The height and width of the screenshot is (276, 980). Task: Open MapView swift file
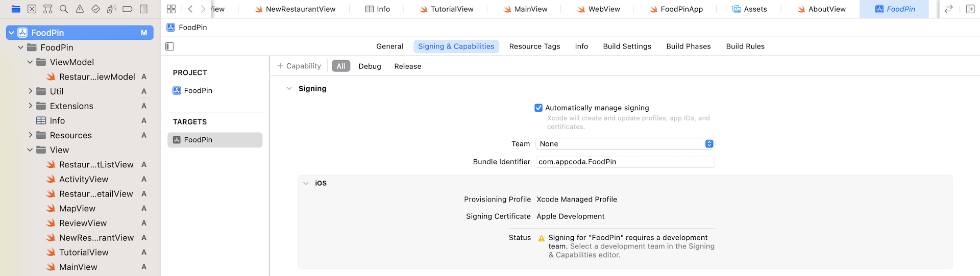point(71,209)
